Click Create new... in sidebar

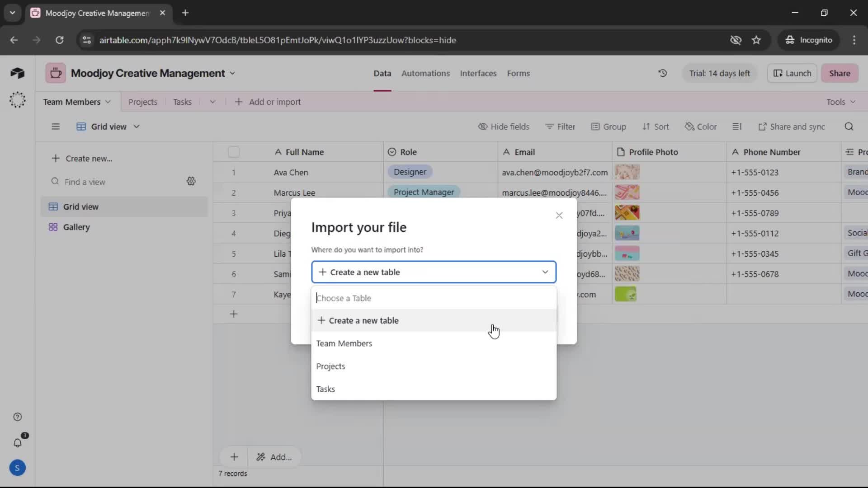tap(82, 159)
